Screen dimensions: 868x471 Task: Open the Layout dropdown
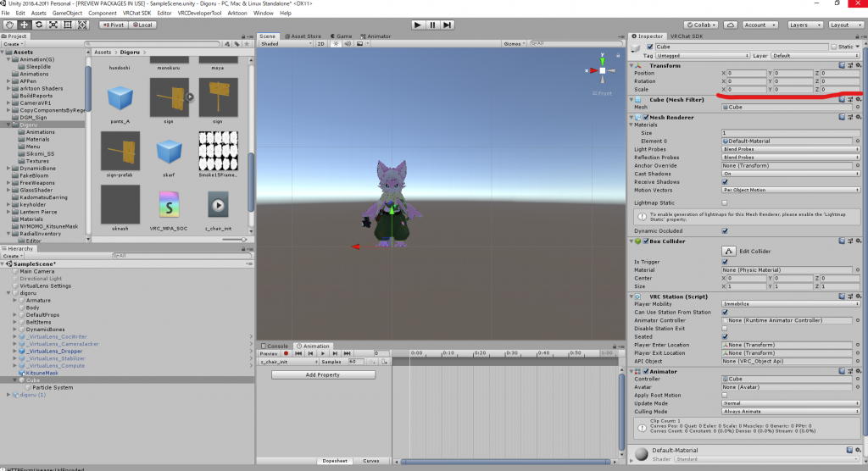click(845, 25)
